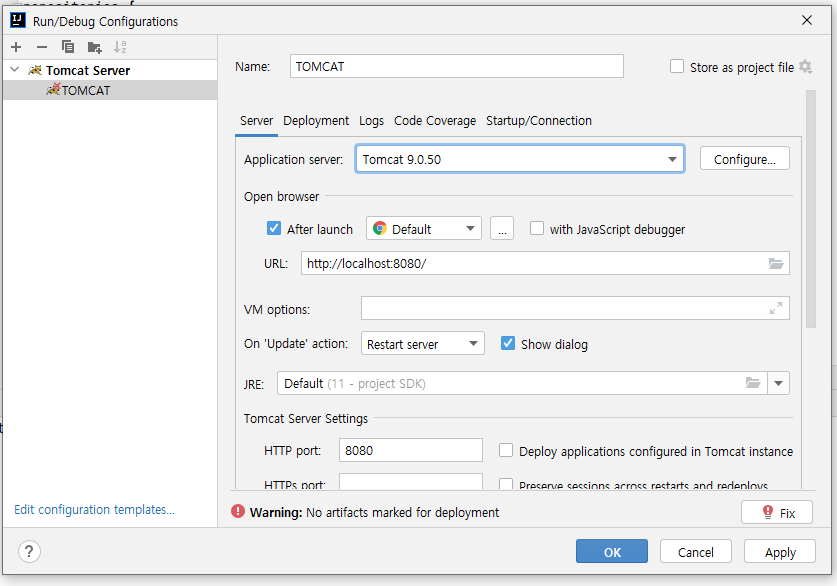Screen dimensions: 837x586
Task: Uncheck the Show dialog checkbox
Action: pyautogui.click(x=508, y=343)
